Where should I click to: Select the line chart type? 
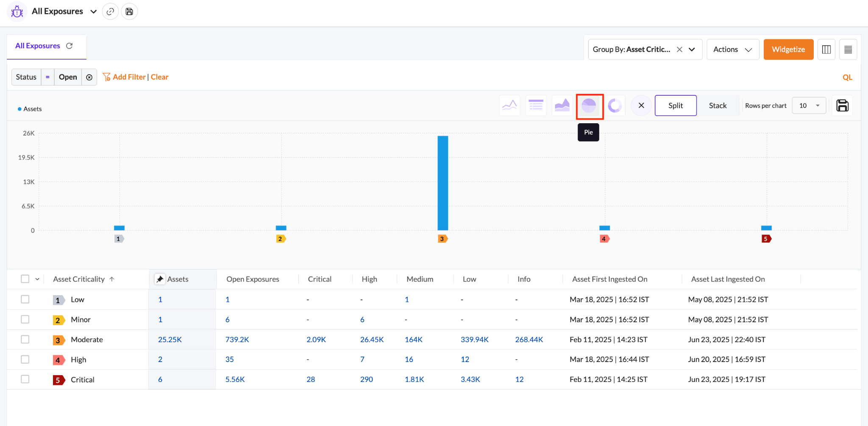[509, 105]
